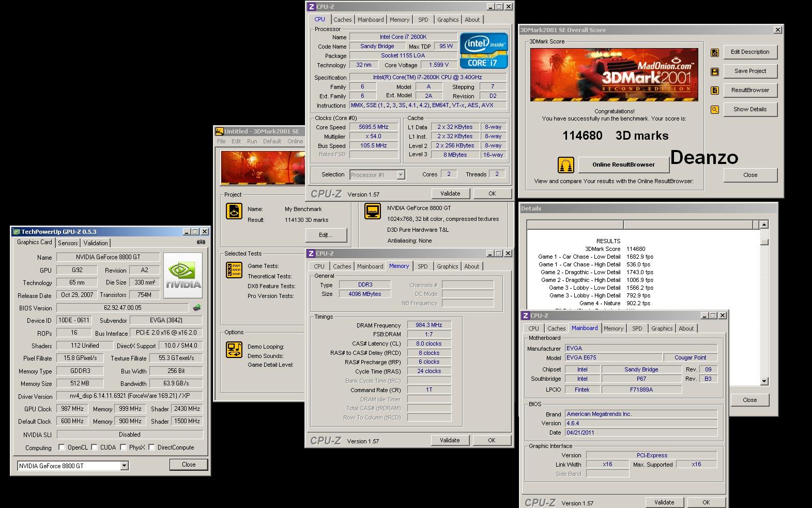The image size is (812, 508).
Task: Click the 3DMark2001 banner image in score window
Action: coord(614,74)
